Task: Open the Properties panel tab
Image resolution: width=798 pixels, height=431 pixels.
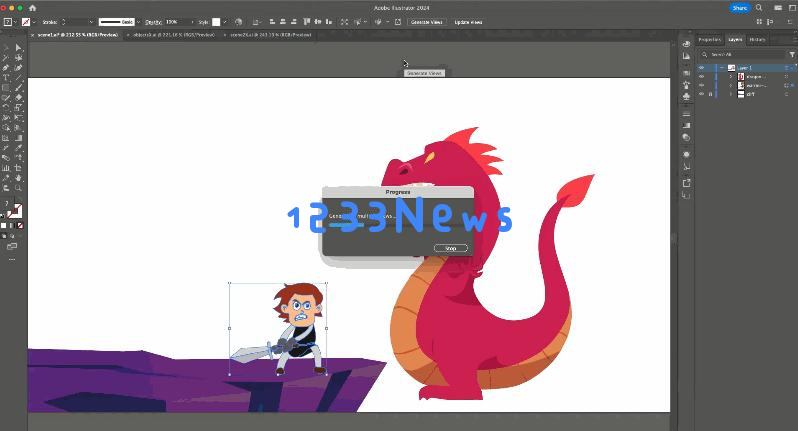Action: tap(709, 39)
